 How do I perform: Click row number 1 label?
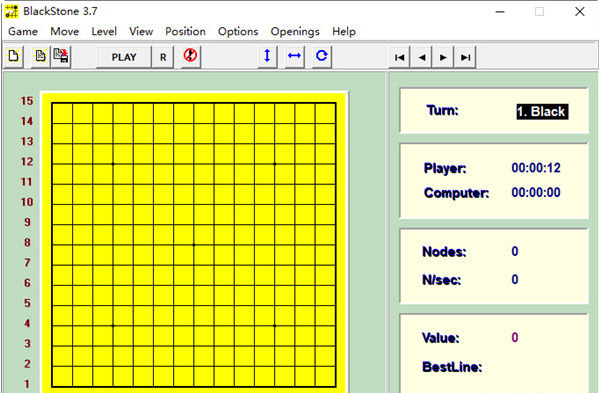pyautogui.click(x=27, y=384)
